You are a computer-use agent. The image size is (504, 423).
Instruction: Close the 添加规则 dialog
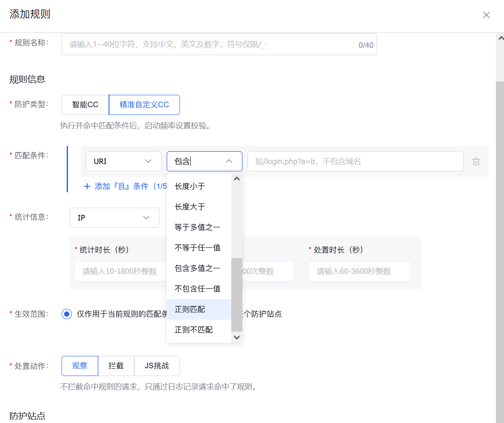point(486,15)
